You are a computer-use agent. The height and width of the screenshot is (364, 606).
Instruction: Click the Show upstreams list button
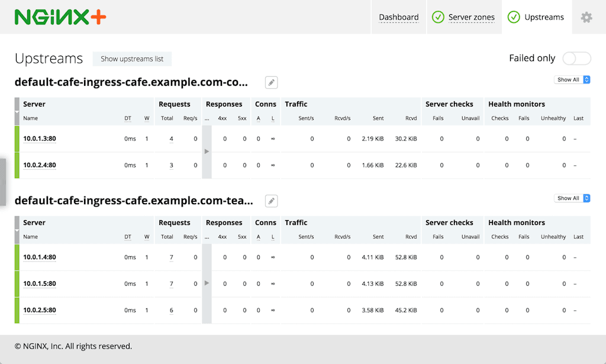coord(131,59)
